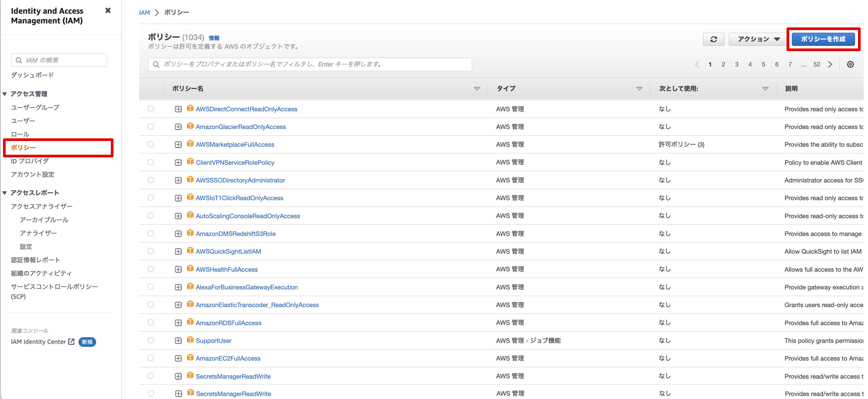This screenshot has height=399, width=868.
Task: Click search magnifier icon in policy filter
Action: tap(156, 64)
